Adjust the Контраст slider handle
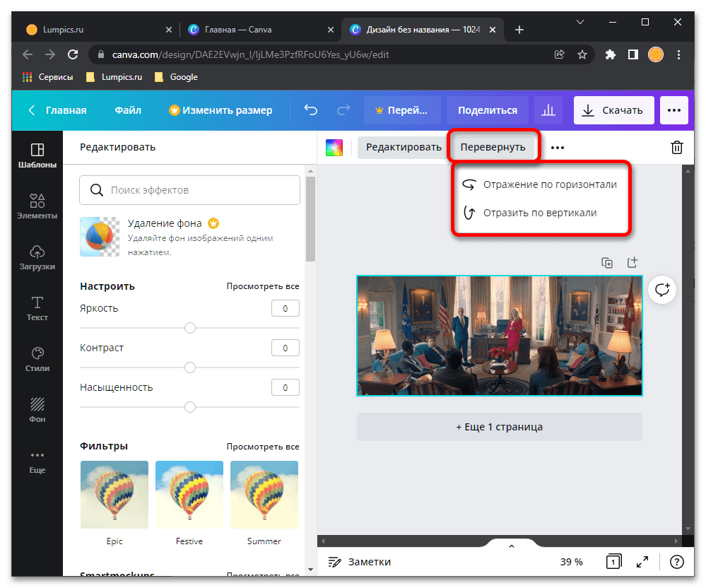The width and height of the screenshot is (706, 588). coord(190,367)
